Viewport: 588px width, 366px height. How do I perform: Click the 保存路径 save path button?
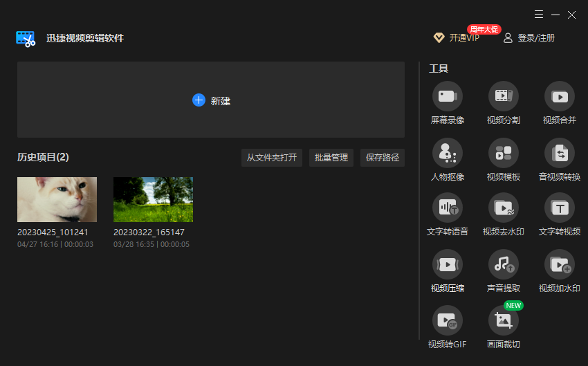pos(383,158)
